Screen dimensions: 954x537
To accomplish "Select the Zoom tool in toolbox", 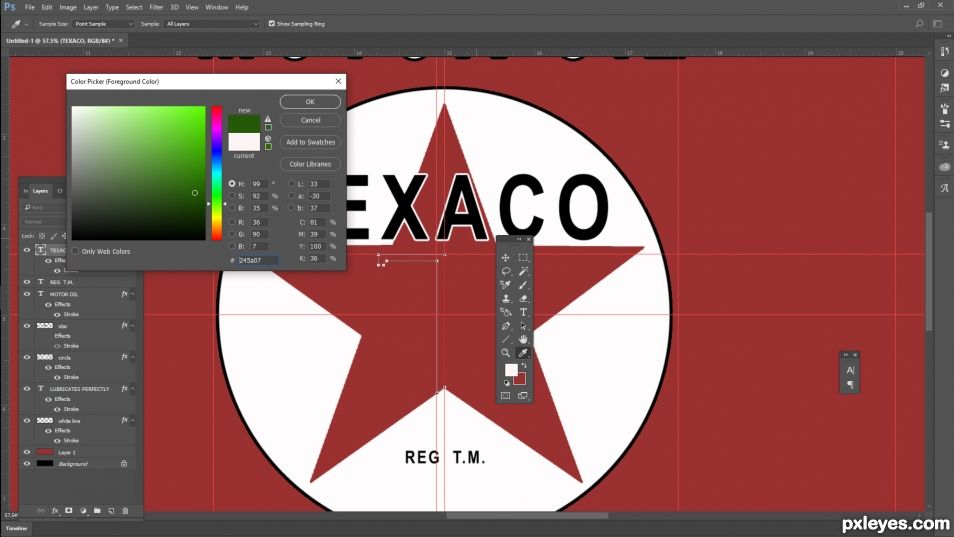I will coord(506,353).
